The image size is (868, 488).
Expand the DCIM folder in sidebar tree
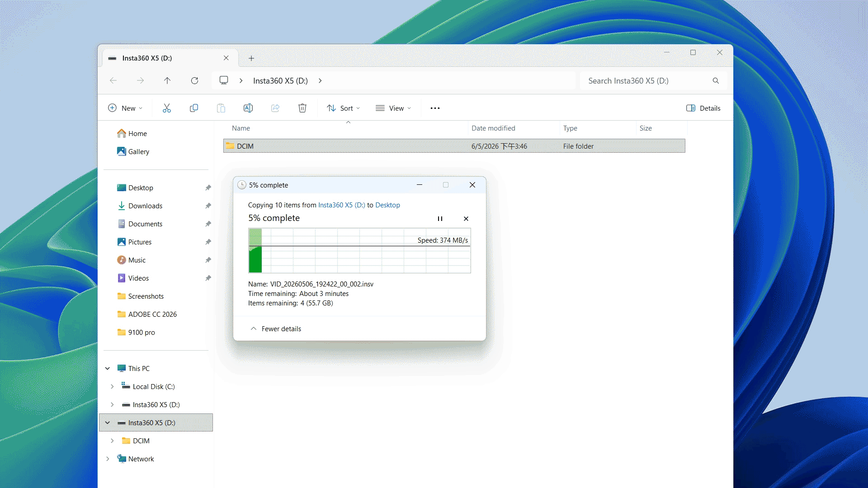(112, 441)
